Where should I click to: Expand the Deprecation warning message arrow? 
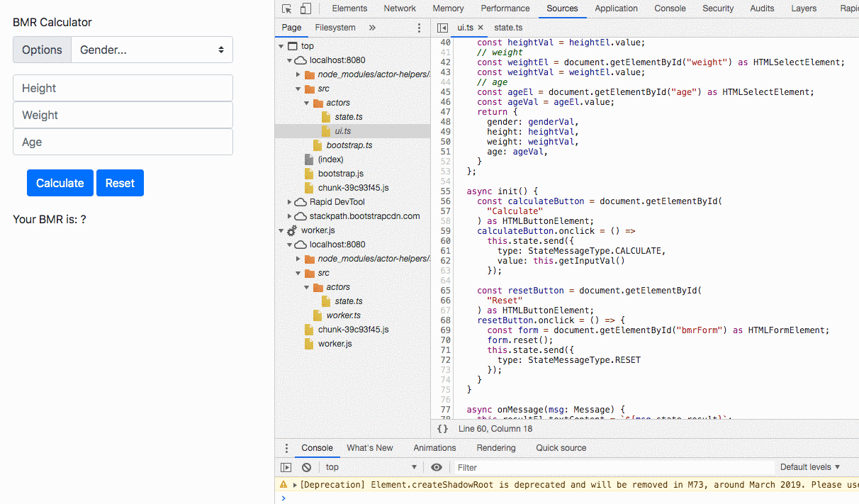(295, 485)
